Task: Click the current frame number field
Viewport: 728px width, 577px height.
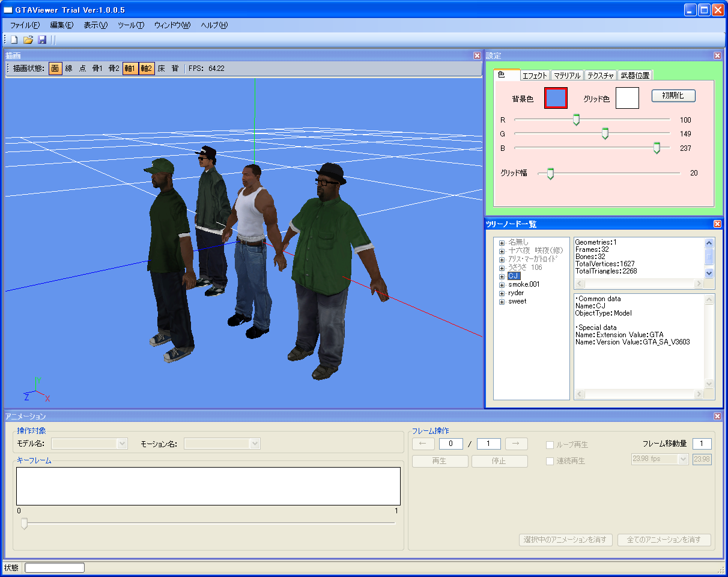Action: pyautogui.click(x=451, y=444)
